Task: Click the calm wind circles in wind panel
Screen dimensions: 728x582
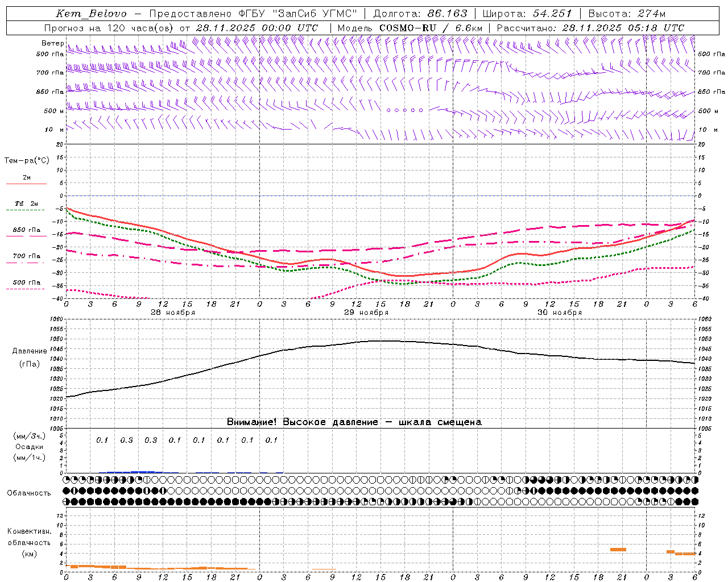Action: point(405,110)
